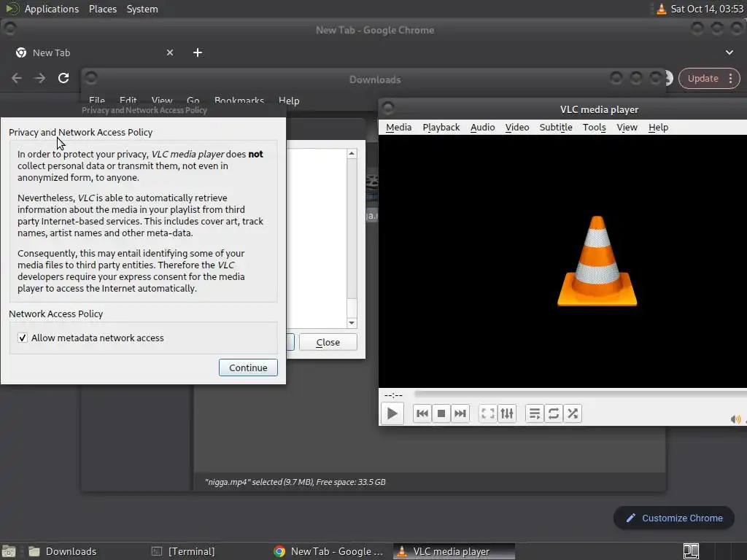This screenshot has height=560, width=747.
Task: Click scrollbar down arrow in dialog
Action: pos(352,323)
